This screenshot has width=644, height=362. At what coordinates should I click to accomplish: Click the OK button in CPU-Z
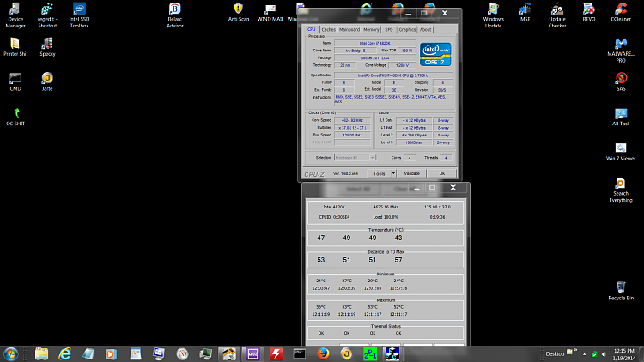(x=442, y=173)
